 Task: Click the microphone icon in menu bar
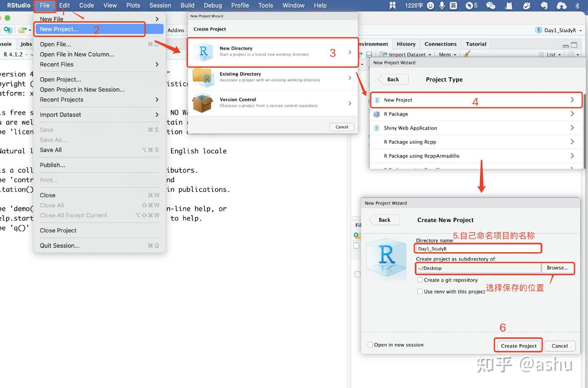442,5
